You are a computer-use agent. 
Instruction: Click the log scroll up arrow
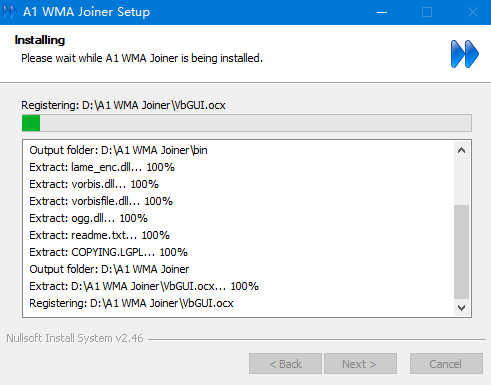point(461,150)
